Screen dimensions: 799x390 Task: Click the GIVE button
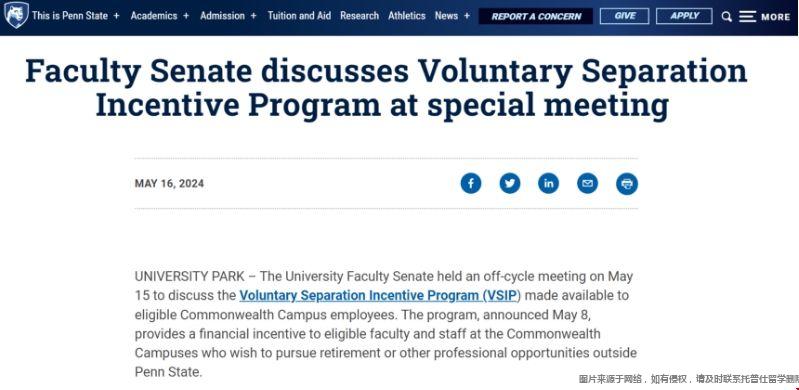tap(624, 16)
